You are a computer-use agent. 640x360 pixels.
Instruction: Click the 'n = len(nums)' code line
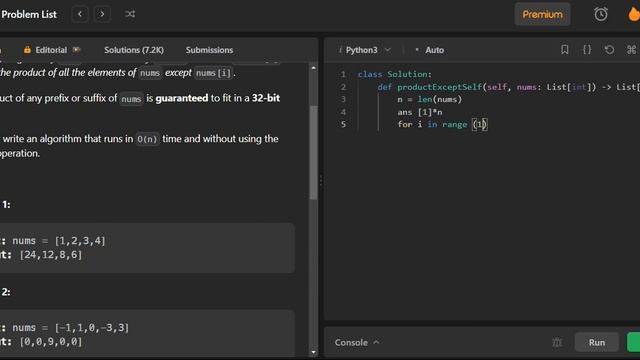(429, 99)
